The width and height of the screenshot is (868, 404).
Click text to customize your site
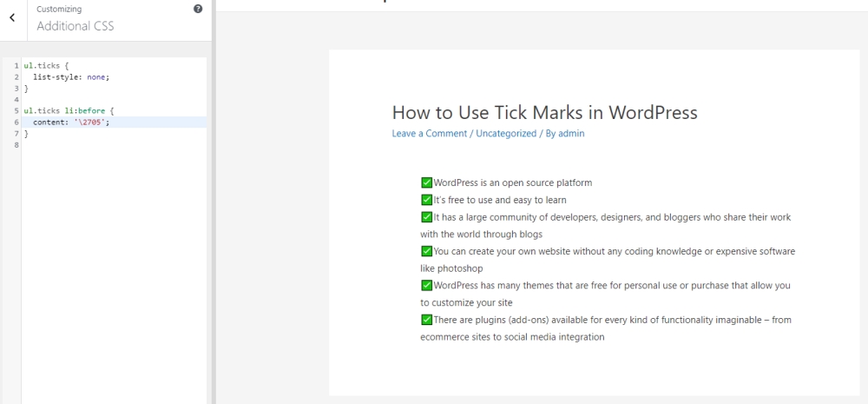(466, 302)
